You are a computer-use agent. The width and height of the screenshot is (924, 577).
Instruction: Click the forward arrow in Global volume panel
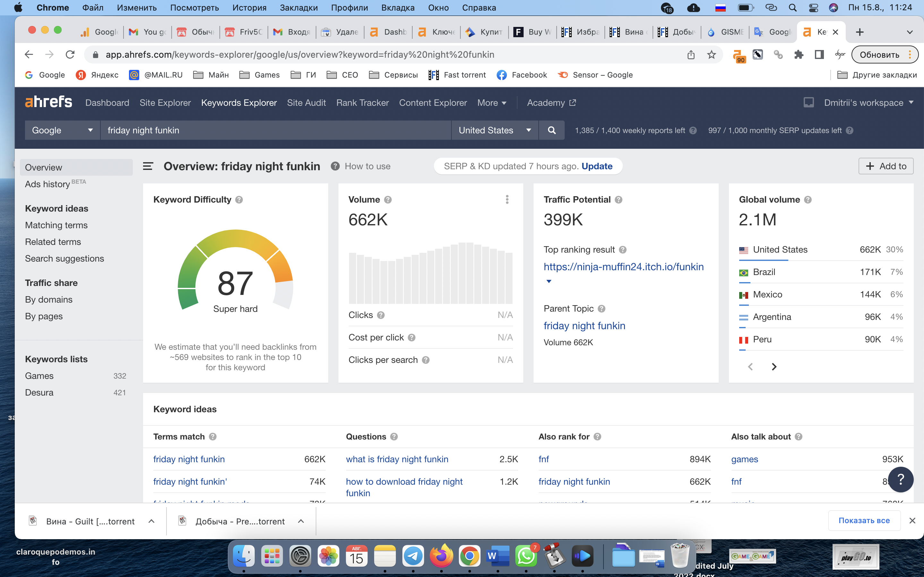[x=773, y=366]
